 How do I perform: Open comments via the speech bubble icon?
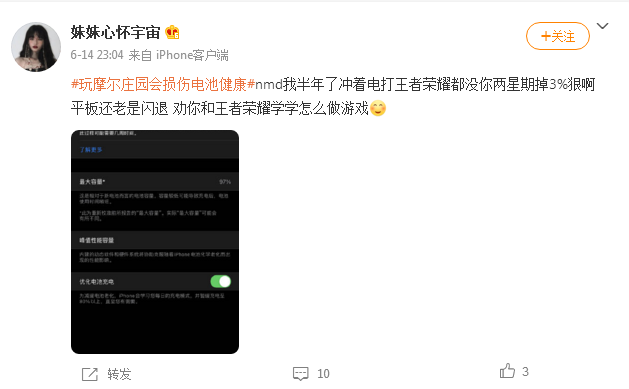click(x=300, y=373)
